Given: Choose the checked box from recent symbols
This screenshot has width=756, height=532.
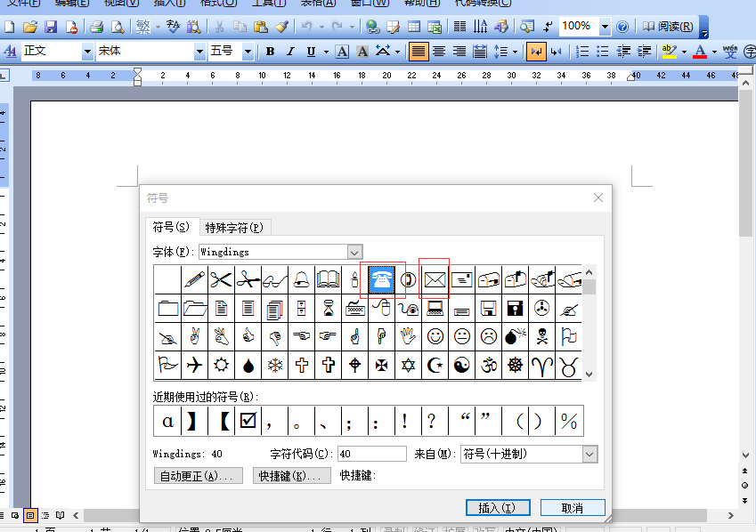Looking at the screenshot, I should (x=248, y=420).
